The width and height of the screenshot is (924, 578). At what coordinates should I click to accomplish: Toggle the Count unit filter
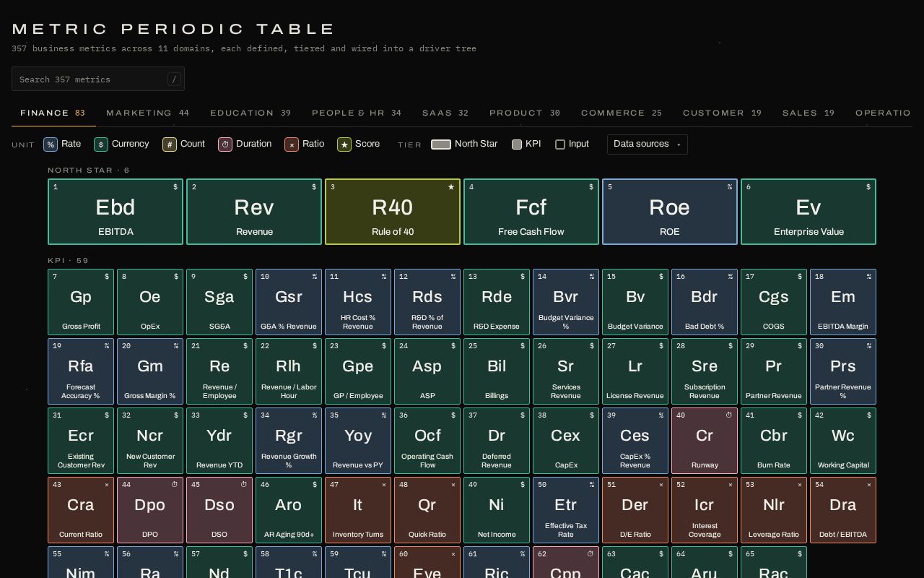(183, 144)
